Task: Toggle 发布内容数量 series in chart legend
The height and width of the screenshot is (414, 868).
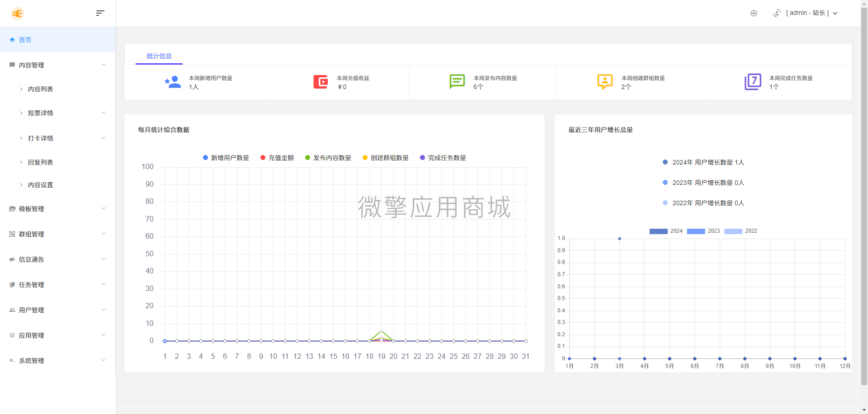Action: click(x=328, y=158)
